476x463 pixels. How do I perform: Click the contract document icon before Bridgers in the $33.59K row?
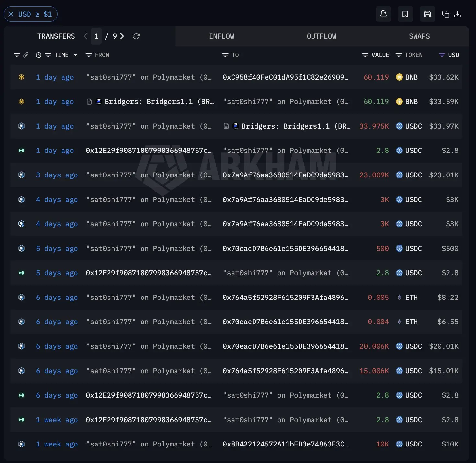[89, 102]
